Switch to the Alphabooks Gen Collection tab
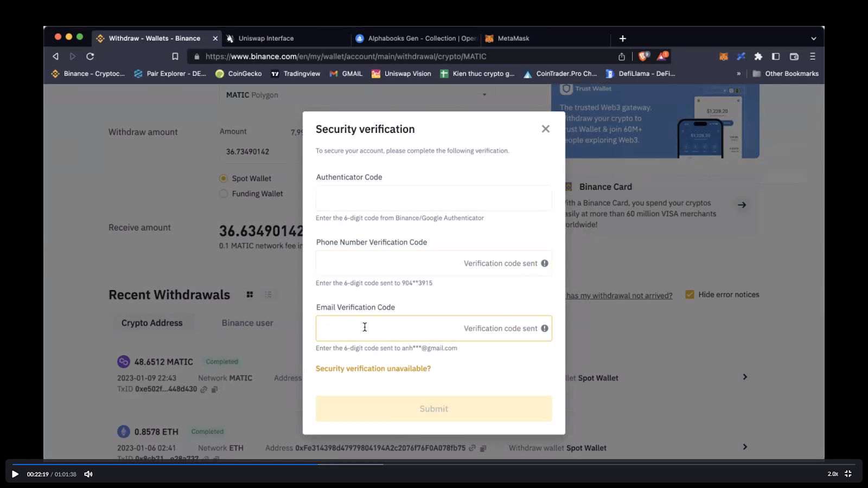The image size is (868, 488). pyautogui.click(x=416, y=38)
